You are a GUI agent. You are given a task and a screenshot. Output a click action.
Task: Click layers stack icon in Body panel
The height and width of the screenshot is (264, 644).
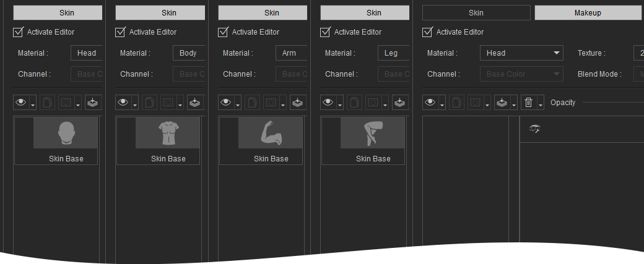195,103
